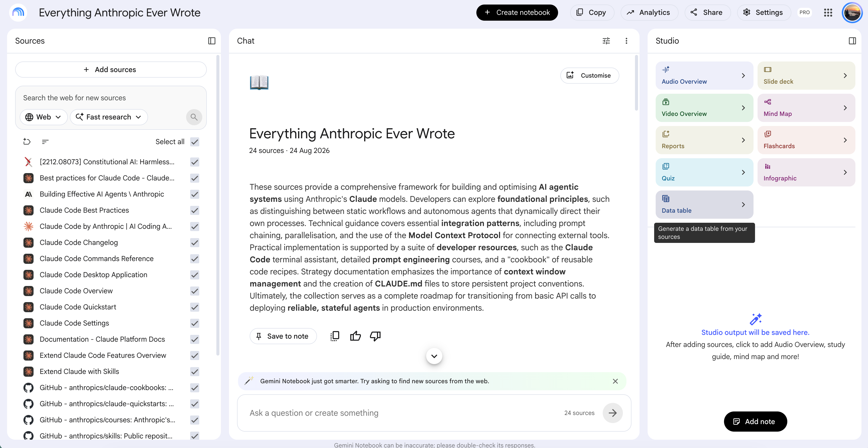
Task: Send the question with the arrow button
Action: tap(613, 413)
